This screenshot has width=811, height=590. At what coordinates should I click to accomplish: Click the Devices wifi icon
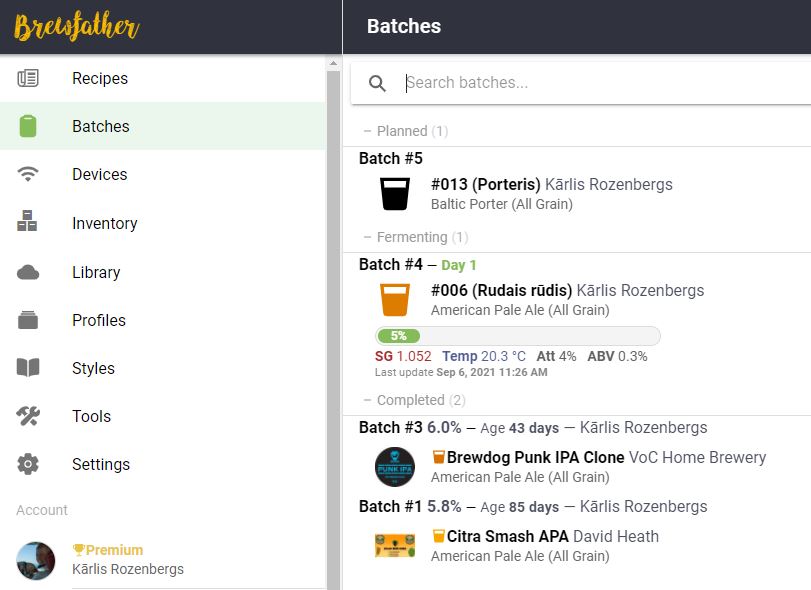28,174
